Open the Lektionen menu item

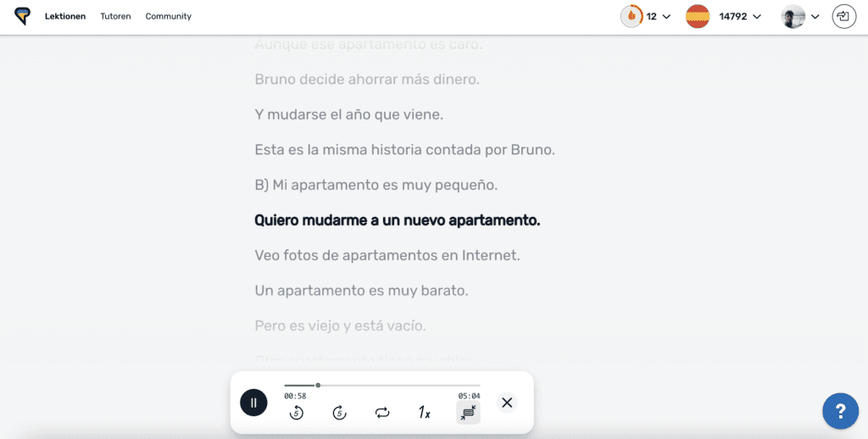65,16
